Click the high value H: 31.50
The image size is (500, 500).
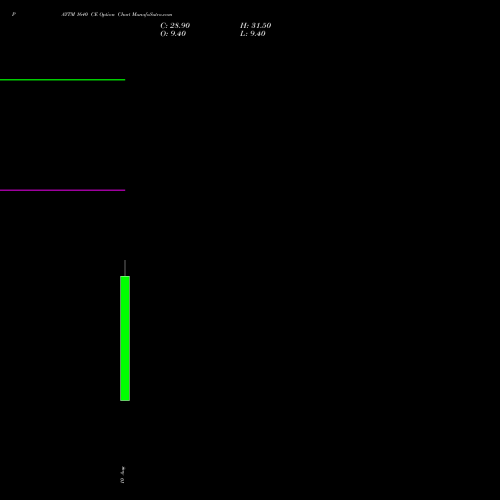point(255,25)
